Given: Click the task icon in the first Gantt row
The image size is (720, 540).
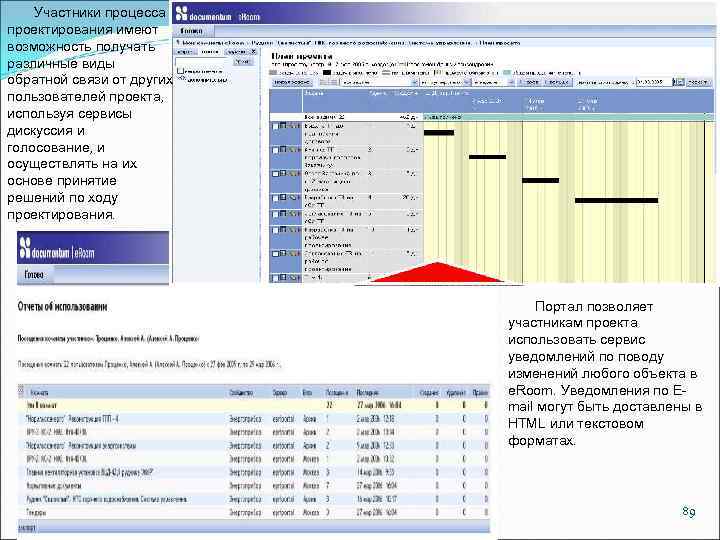Looking at the screenshot, I should (283, 125).
